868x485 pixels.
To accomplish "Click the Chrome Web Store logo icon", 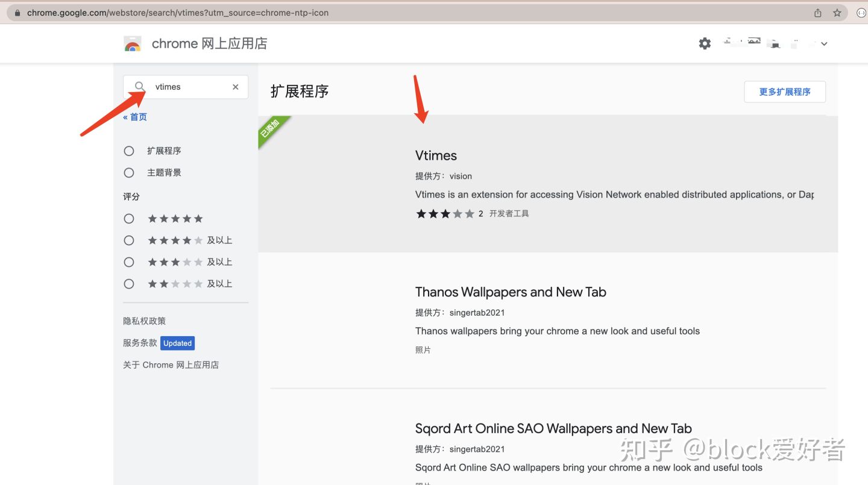I will pyautogui.click(x=133, y=44).
